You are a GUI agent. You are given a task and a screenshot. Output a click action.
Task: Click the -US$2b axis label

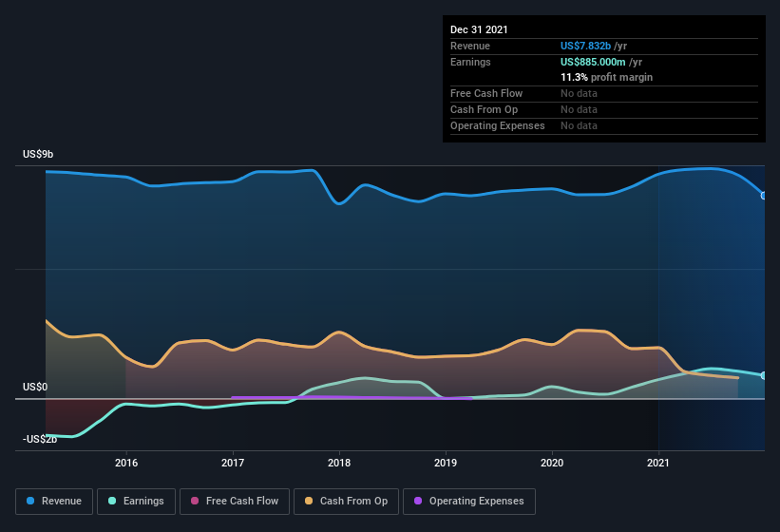[x=41, y=438]
